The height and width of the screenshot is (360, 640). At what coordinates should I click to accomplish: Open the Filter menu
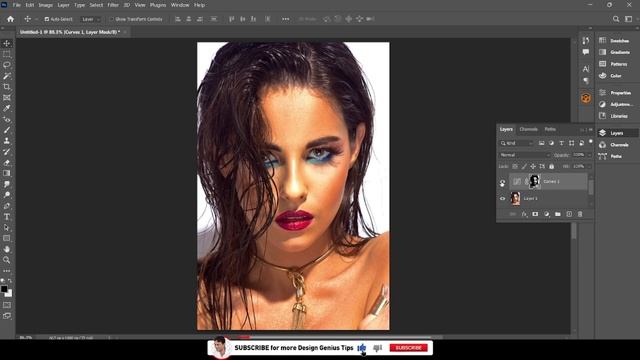[x=113, y=5]
